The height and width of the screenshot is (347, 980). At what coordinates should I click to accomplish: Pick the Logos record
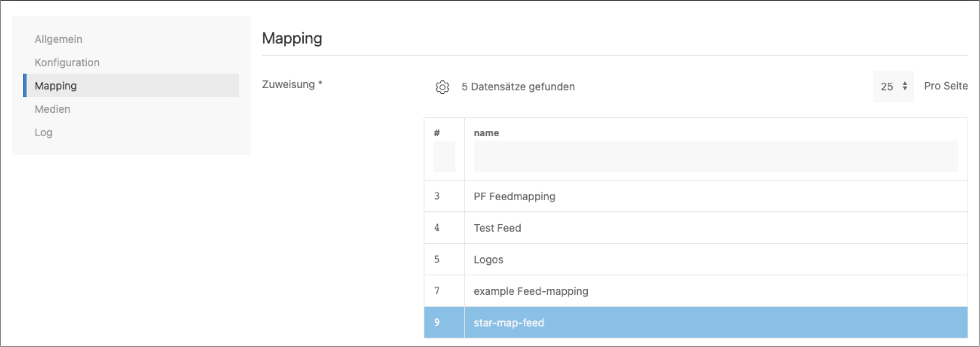489,260
